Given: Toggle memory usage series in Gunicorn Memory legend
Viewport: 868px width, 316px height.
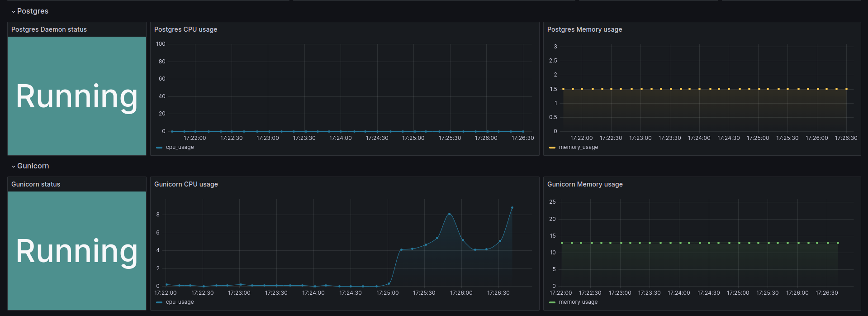Looking at the screenshot, I should coord(578,302).
